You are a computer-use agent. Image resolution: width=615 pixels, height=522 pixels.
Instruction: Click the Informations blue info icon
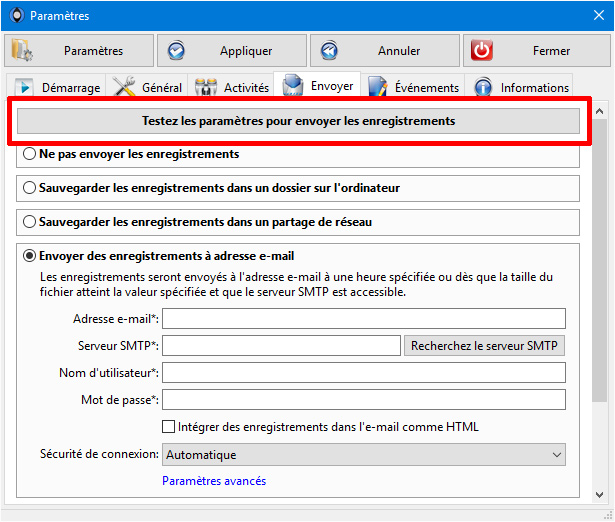coord(483,87)
